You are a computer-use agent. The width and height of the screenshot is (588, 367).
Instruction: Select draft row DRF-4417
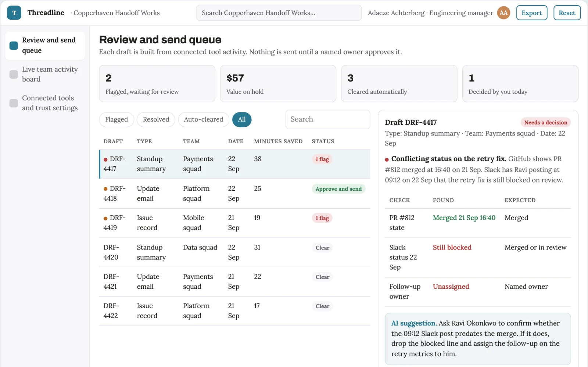234,164
